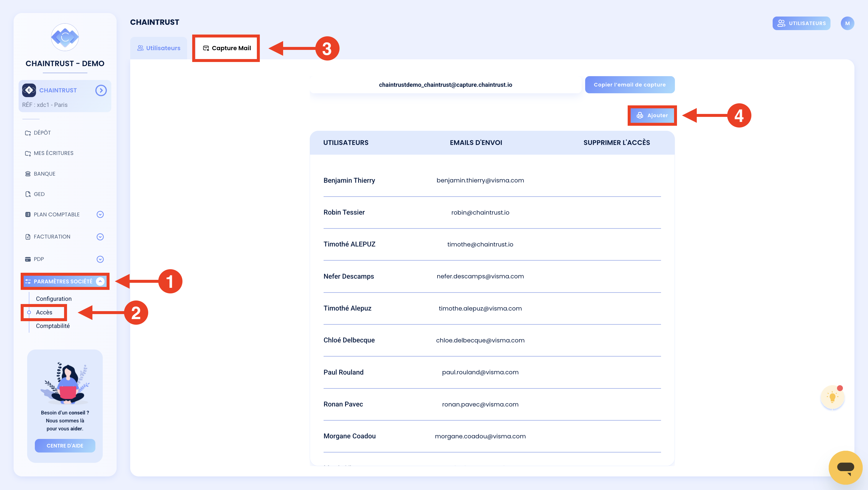Select user Morgane Coadou
This screenshot has width=868, height=490.
350,436
